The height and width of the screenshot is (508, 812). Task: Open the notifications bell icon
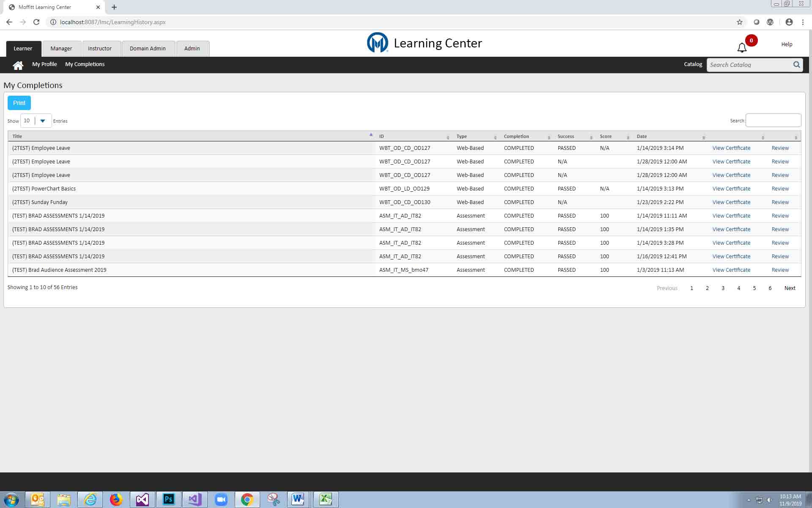[x=742, y=47]
